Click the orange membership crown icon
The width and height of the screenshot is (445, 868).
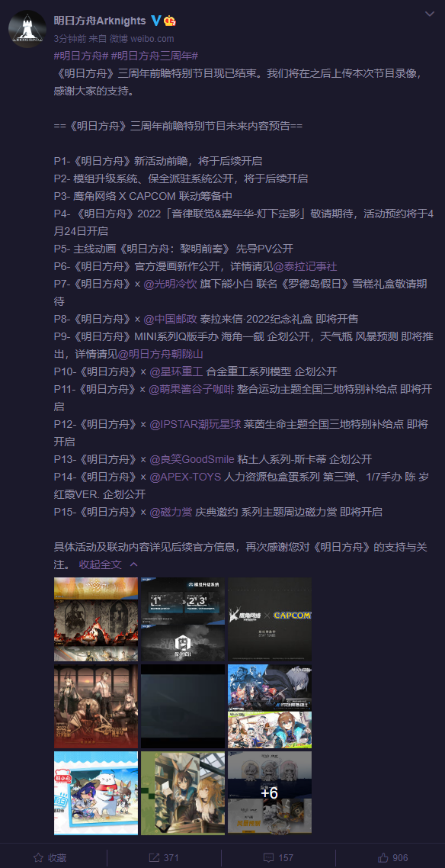pos(170,21)
